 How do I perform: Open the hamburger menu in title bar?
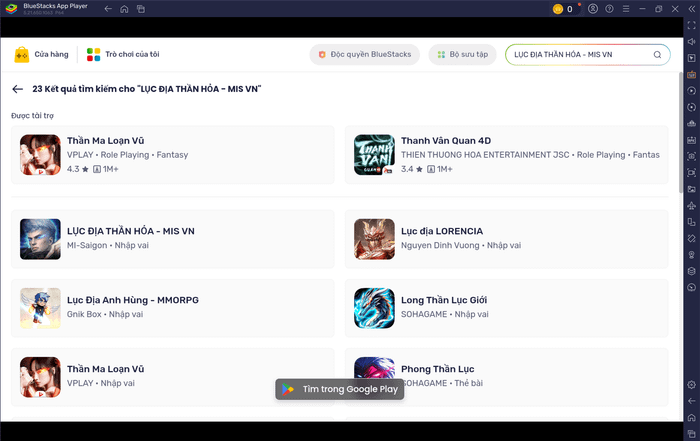pyautogui.click(x=626, y=9)
